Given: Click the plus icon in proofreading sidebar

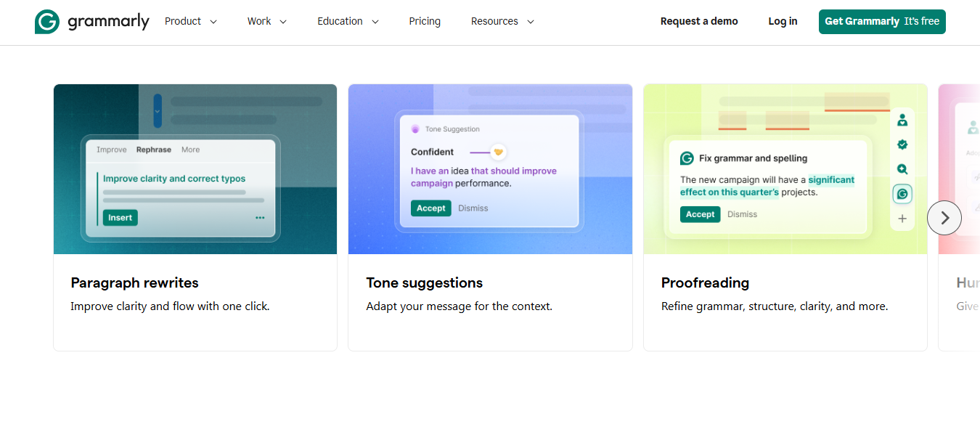Looking at the screenshot, I should click(x=902, y=219).
